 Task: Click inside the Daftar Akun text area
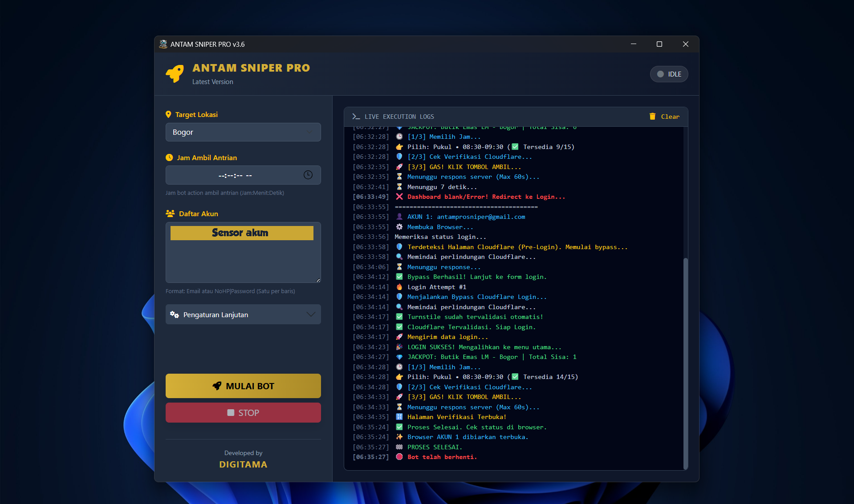pos(243,262)
